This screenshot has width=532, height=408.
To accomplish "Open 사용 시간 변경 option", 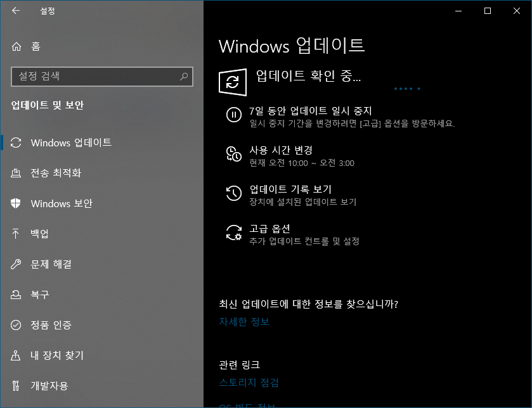I will [x=281, y=150].
